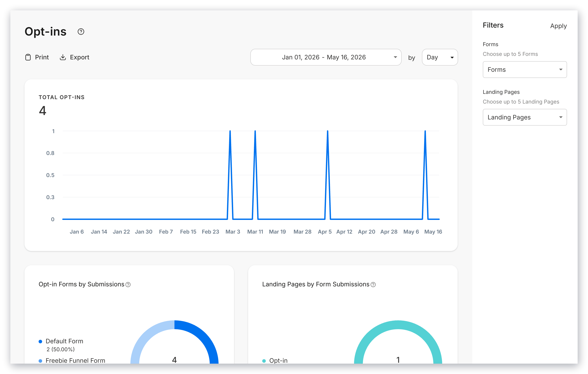Click the Jan 6 axis label
The height and width of the screenshot is (374, 588).
click(77, 232)
